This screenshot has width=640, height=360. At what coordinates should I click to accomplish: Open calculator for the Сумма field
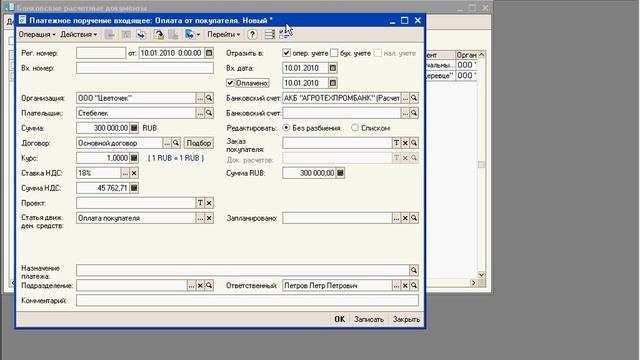(134, 128)
